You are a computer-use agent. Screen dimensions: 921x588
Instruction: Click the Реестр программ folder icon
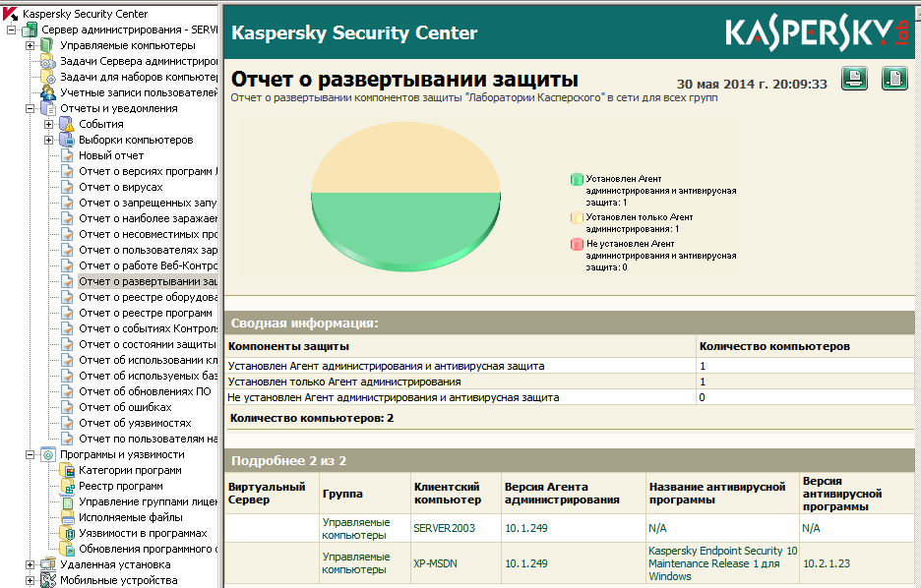tap(68, 487)
